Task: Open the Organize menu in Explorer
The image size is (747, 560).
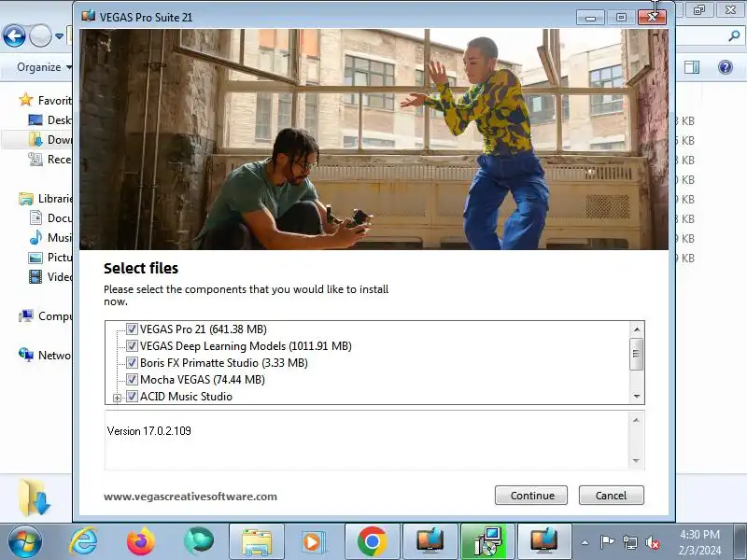Action: point(44,67)
